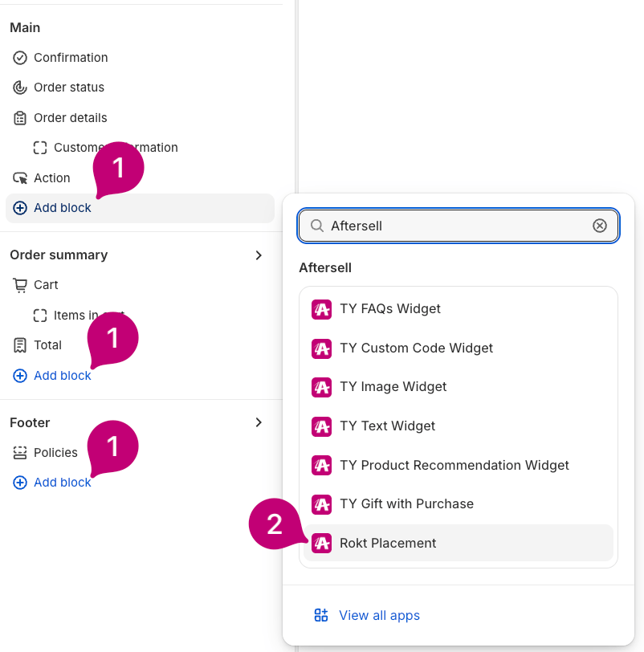
Task: Select the Total block label
Action: 48,345
